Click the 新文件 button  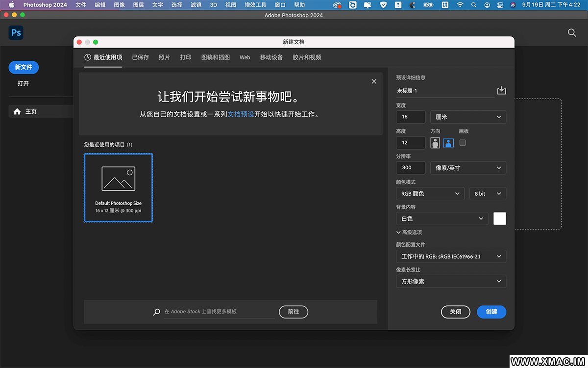24,67
